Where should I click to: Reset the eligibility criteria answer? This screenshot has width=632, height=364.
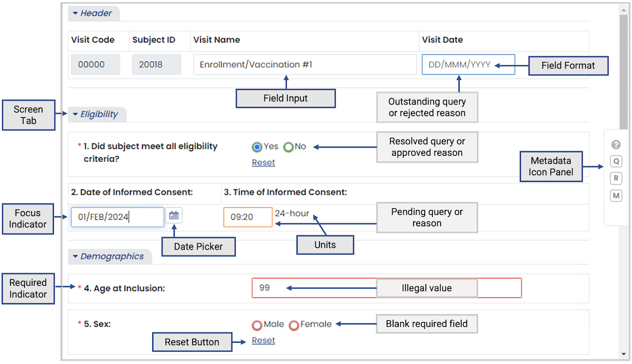[263, 162]
